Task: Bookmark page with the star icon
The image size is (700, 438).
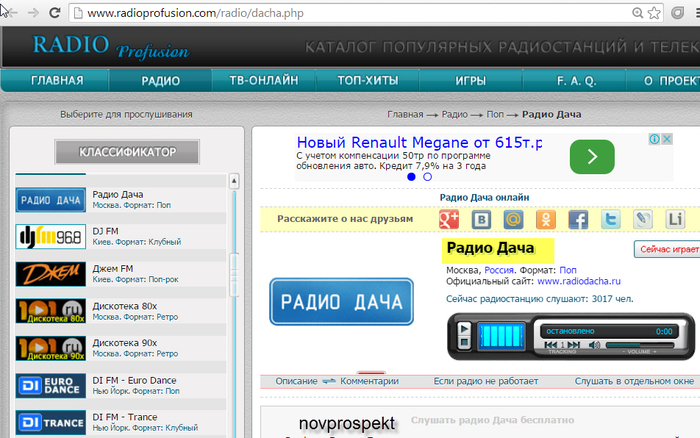Action: (x=656, y=15)
